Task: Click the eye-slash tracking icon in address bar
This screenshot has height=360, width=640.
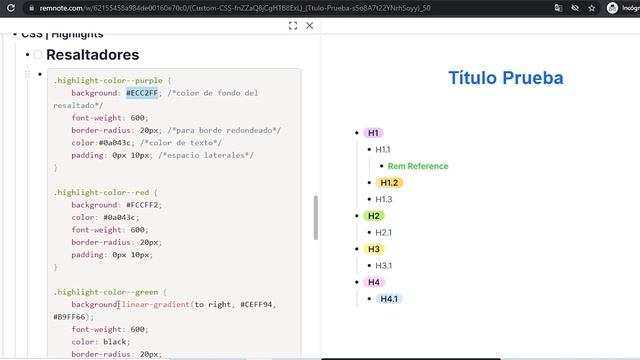Action: pos(575,8)
